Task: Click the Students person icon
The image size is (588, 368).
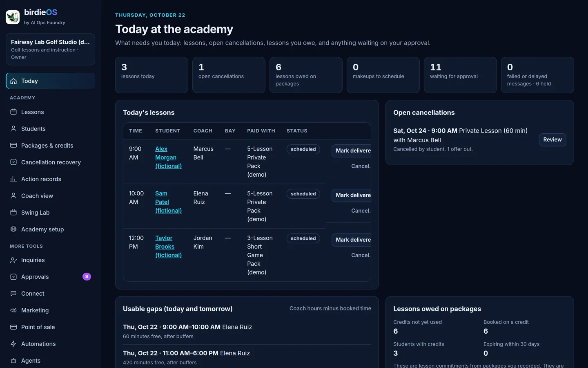Action: click(13, 129)
